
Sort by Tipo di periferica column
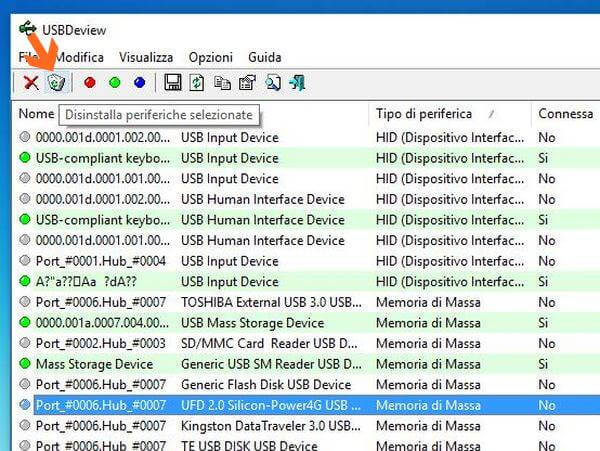[x=423, y=114]
